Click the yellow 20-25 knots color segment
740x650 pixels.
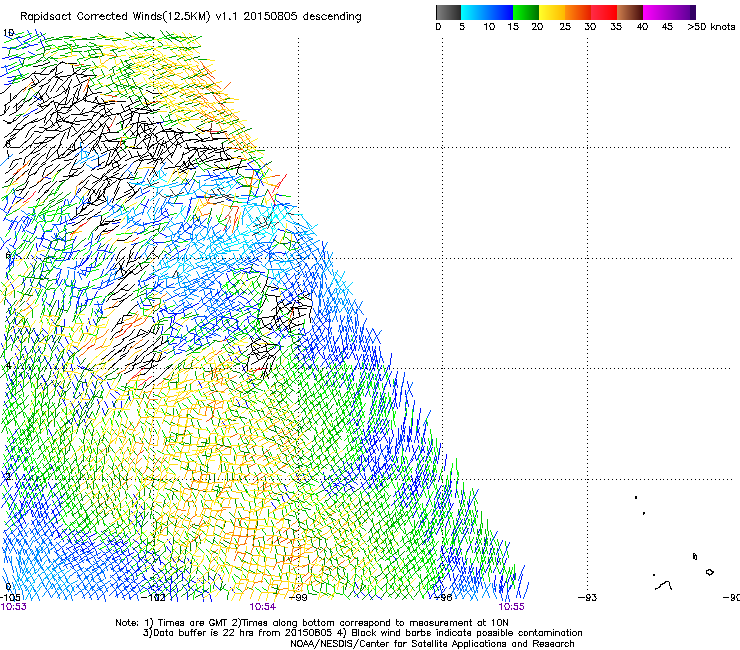pyautogui.click(x=552, y=12)
